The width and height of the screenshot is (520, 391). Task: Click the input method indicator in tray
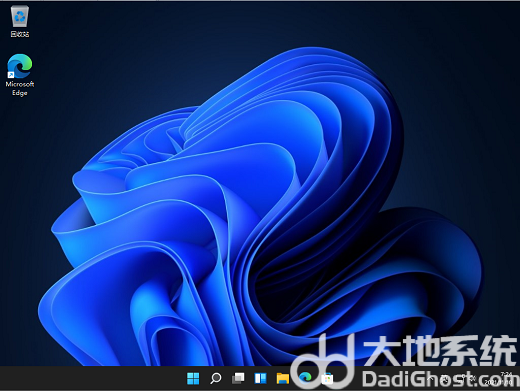[x=445, y=380]
